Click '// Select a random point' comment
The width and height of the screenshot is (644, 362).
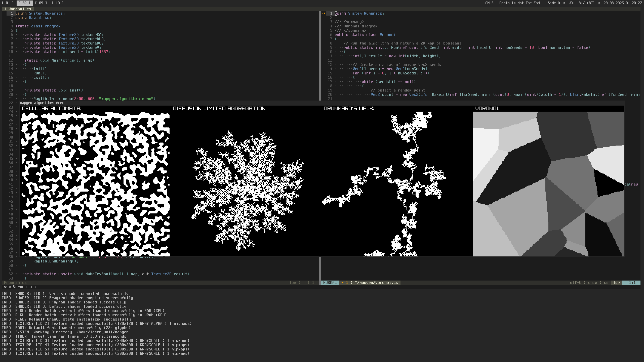coord(398,90)
